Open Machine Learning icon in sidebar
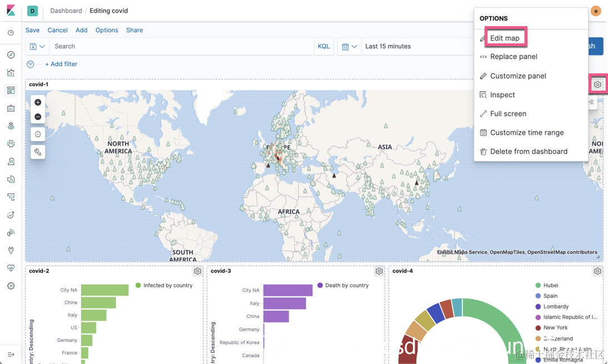 pos(11,144)
